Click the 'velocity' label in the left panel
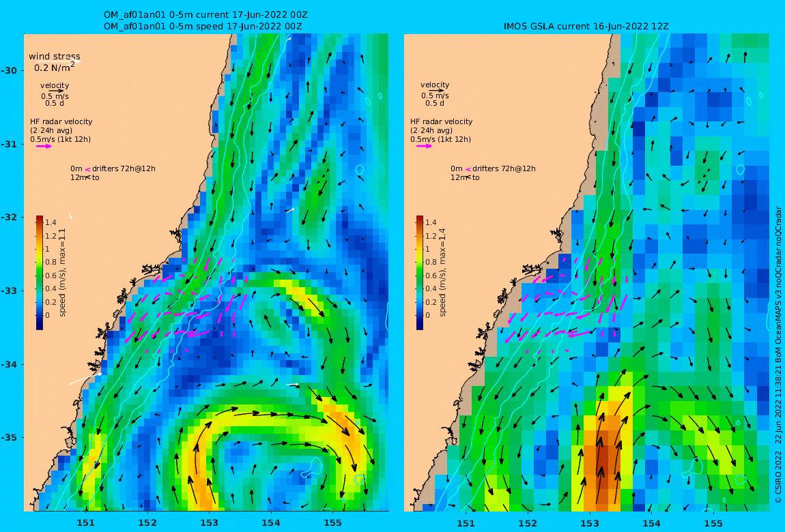 pyautogui.click(x=55, y=85)
